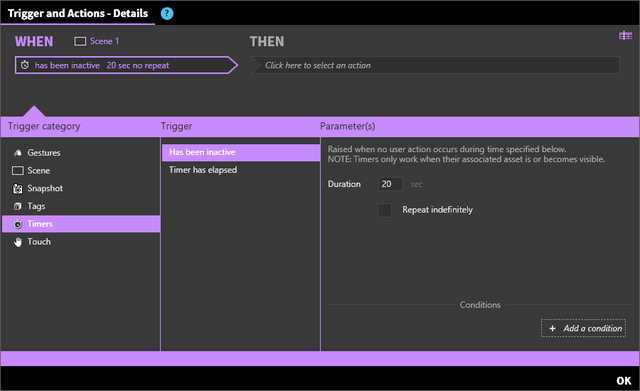Click the Repeat indefinitely label
Viewport: 640px width, 391px height.
tap(437, 210)
